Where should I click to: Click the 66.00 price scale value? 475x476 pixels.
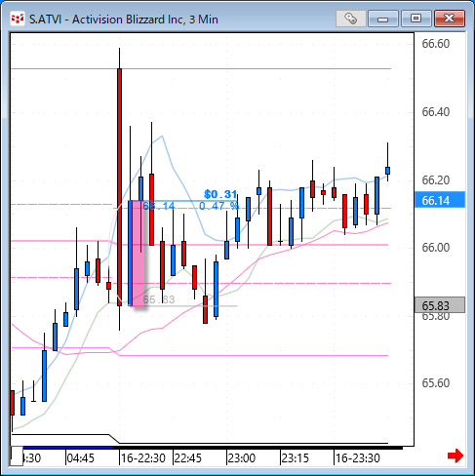tap(436, 248)
